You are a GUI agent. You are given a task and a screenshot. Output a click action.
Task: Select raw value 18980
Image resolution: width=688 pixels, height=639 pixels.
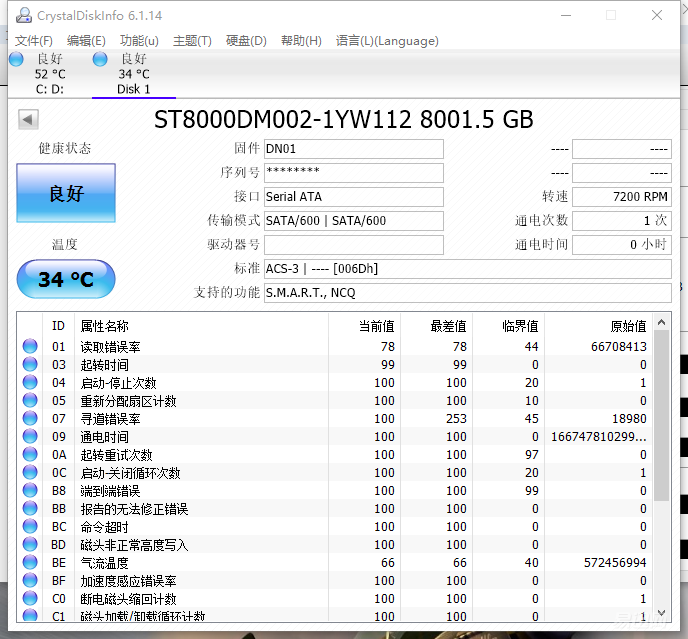click(629, 419)
